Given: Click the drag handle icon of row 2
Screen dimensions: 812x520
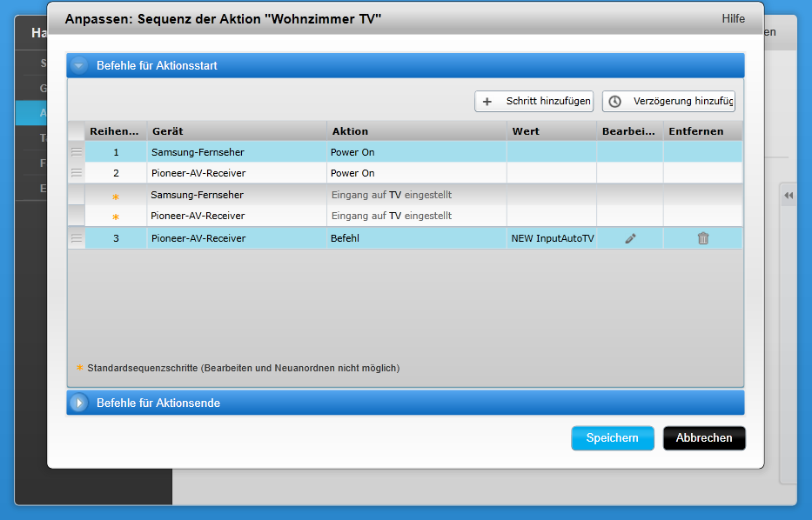Looking at the screenshot, I should point(77,173).
